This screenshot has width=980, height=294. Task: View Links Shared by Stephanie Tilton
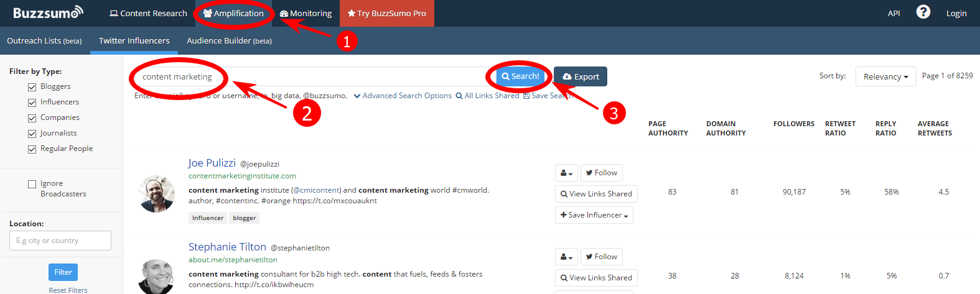pyautogui.click(x=596, y=278)
